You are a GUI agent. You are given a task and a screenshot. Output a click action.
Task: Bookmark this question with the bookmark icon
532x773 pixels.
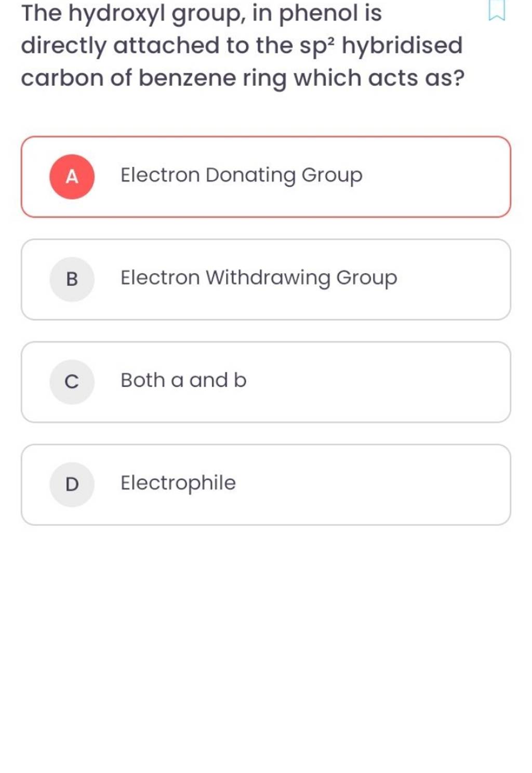click(496, 11)
